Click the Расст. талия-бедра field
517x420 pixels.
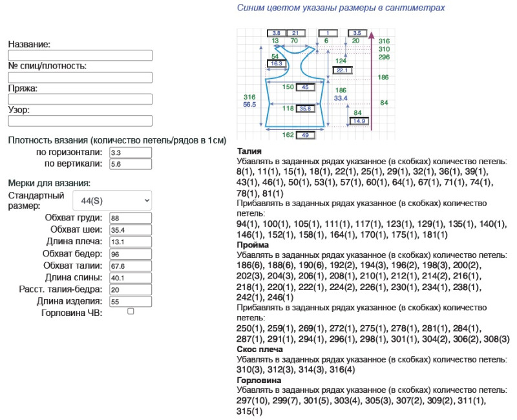pyautogui.click(x=130, y=289)
